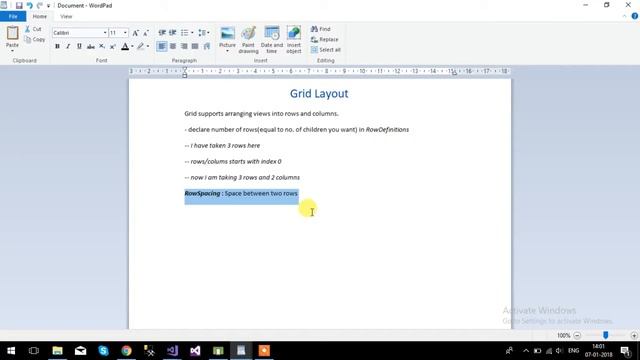Click Replace in the Editing group

tap(324, 40)
